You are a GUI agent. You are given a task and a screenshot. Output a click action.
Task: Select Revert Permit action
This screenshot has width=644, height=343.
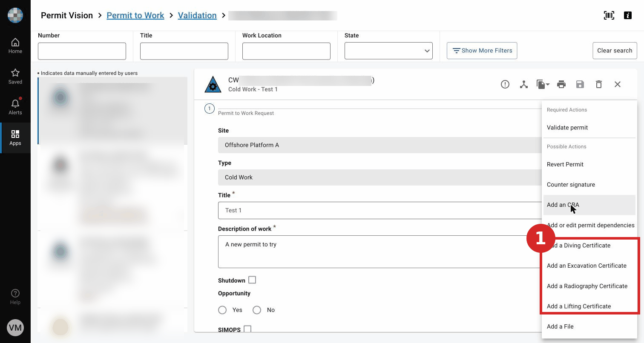(x=589, y=164)
